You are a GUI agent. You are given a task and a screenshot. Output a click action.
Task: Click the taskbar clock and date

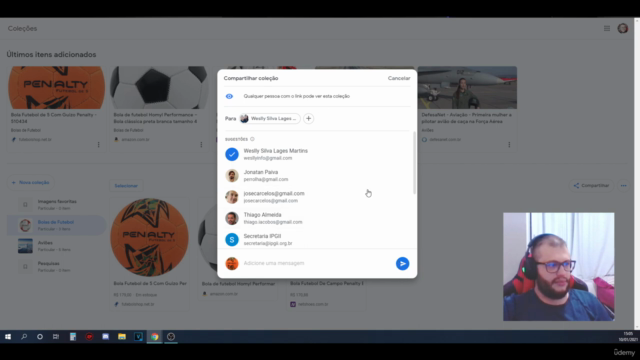[628, 337]
